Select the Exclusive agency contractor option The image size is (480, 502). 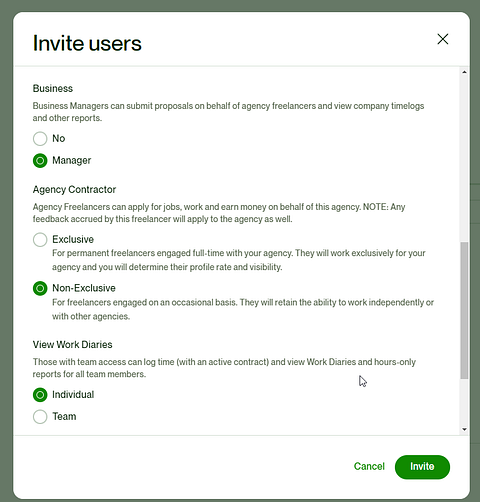click(x=40, y=239)
